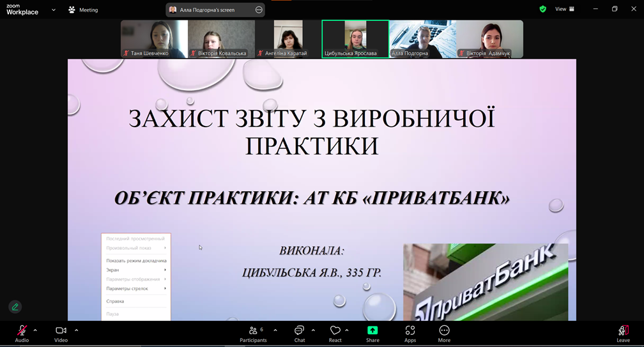Click Цибульська Ярослава's video thumbnail
644x347 pixels.
coord(355,38)
